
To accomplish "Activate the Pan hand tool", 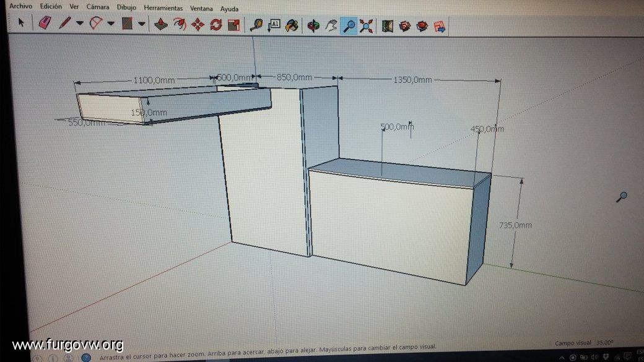I will click(x=331, y=26).
